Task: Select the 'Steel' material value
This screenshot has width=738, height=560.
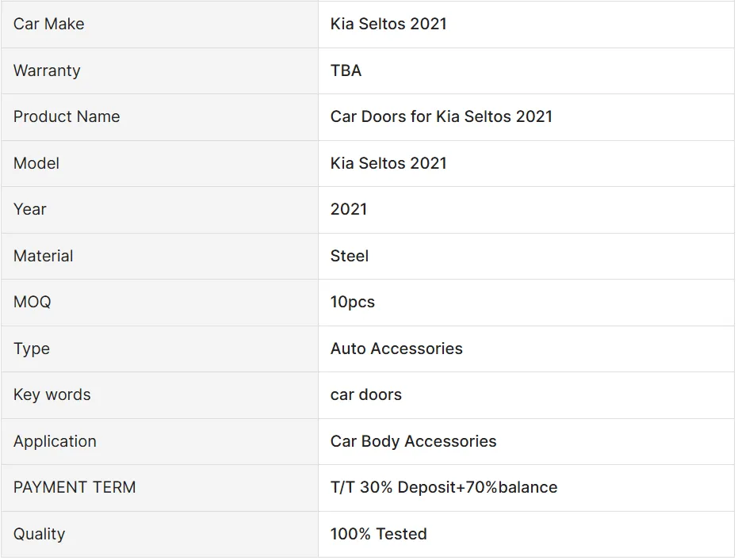Action: click(x=350, y=256)
